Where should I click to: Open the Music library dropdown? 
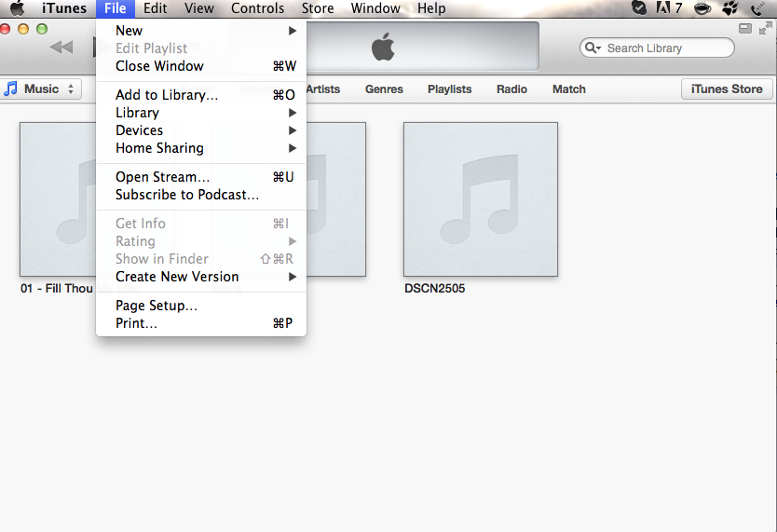(41, 89)
